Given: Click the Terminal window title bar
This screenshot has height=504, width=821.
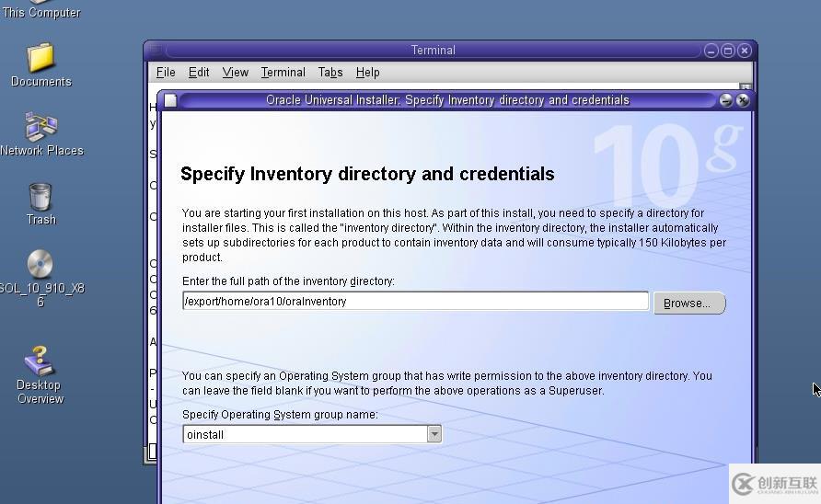Looking at the screenshot, I should tap(433, 51).
